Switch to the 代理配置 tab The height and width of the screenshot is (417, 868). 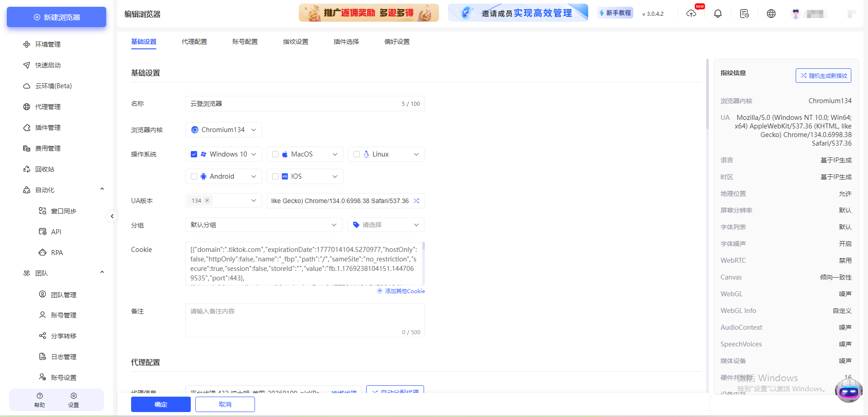[194, 41]
